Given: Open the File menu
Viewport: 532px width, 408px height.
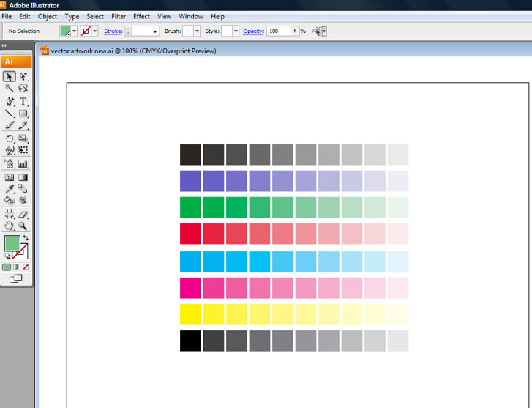Looking at the screenshot, I should (x=7, y=16).
